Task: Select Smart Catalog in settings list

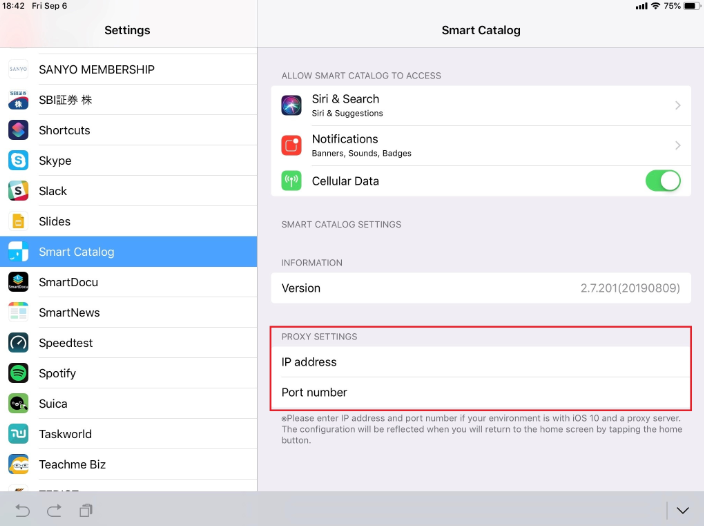Action: pos(128,252)
